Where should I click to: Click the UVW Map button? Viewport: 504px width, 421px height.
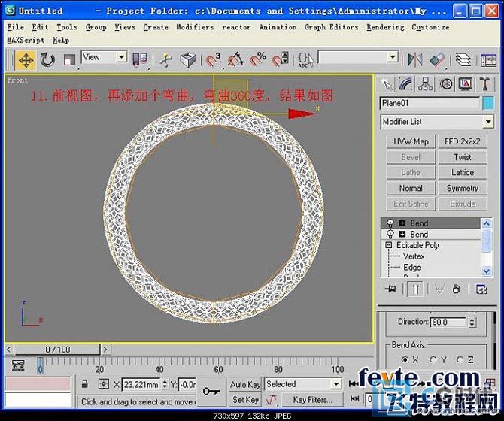[x=411, y=141]
